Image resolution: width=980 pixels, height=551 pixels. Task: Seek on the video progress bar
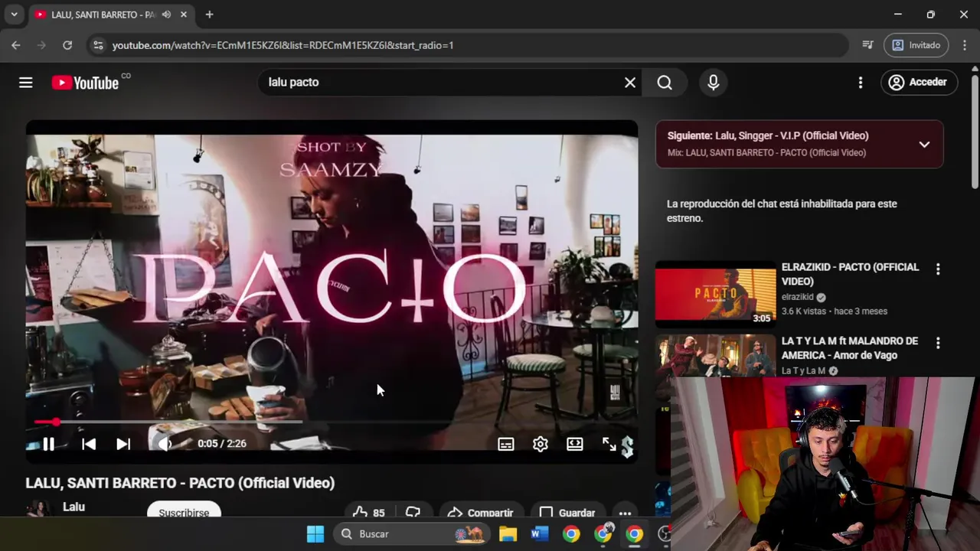pos(332,422)
